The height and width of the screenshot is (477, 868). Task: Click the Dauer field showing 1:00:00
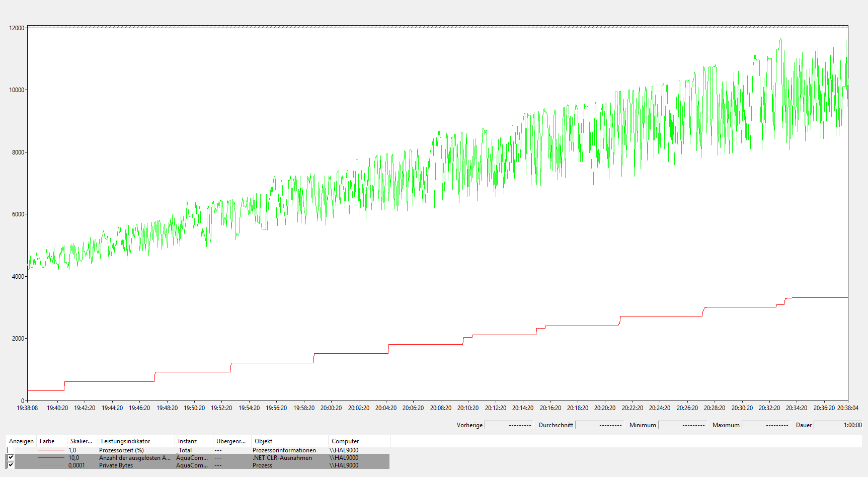click(x=838, y=425)
